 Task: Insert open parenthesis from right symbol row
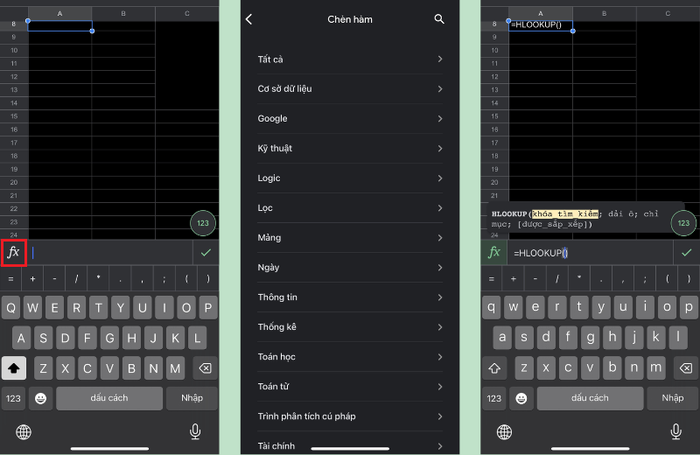tap(667, 279)
